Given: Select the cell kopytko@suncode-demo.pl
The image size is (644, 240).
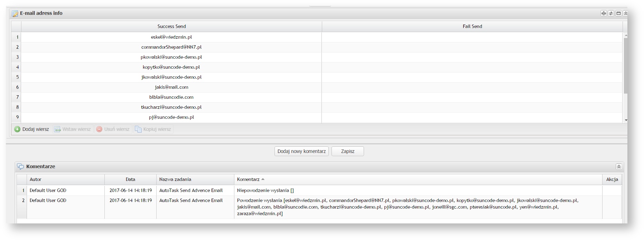Looking at the screenshot, I should pos(171,67).
